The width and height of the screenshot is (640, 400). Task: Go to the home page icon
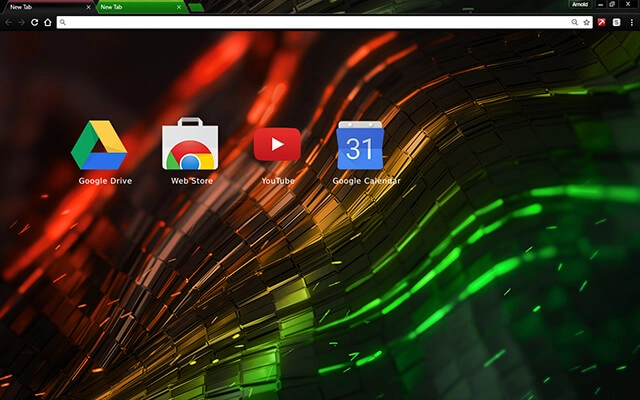(x=48, y=22)
